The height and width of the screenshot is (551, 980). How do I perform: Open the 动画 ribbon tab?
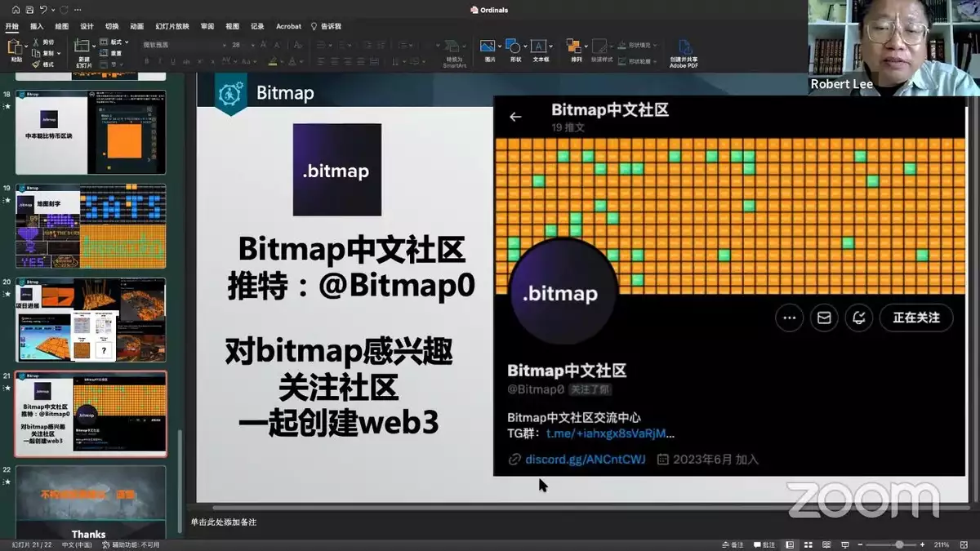(136, 26)
